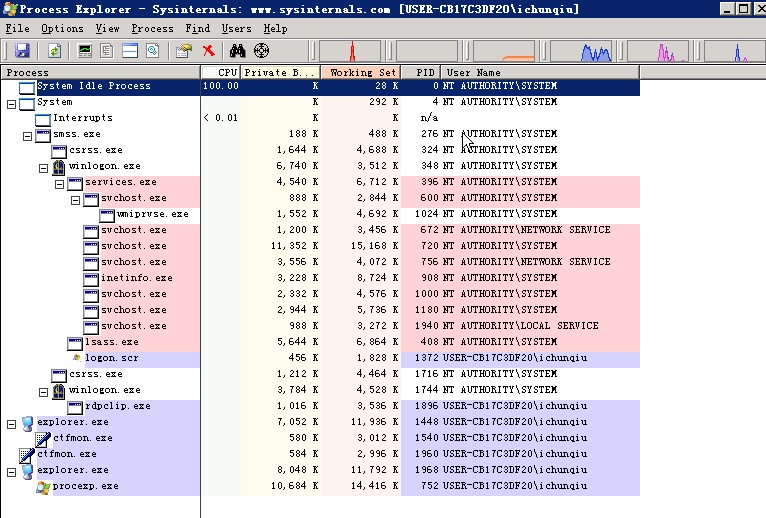Screen dimensions: 766x518
Task: Select the lsass.exe process
Action: [x=320, y=342]
